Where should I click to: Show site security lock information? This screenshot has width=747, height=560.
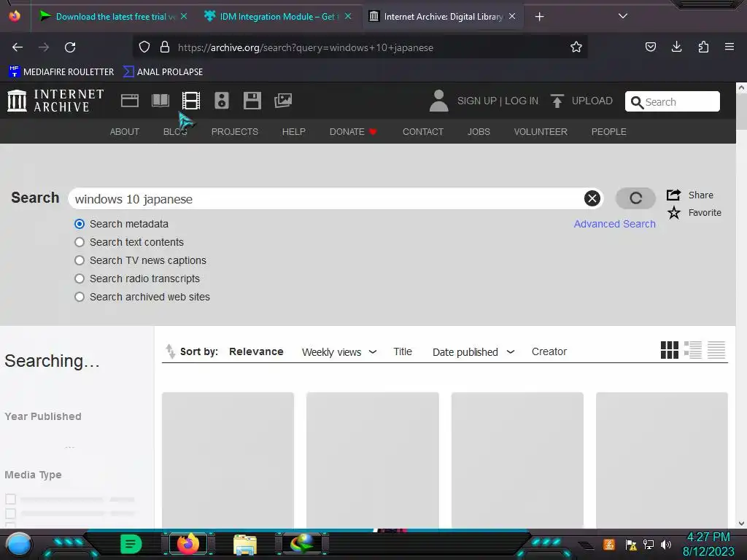pyautogui.click(x=165, y=47)
